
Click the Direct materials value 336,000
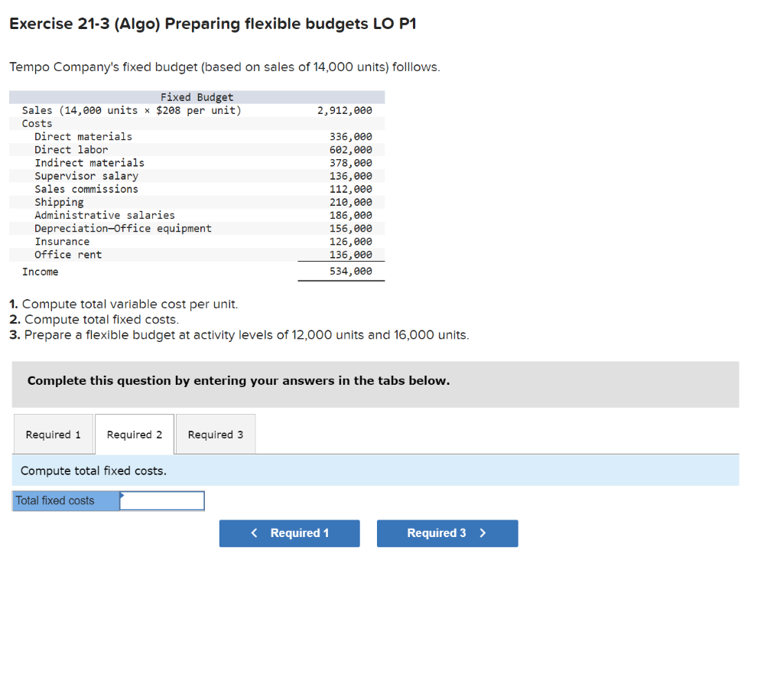(x=350, y=136)
